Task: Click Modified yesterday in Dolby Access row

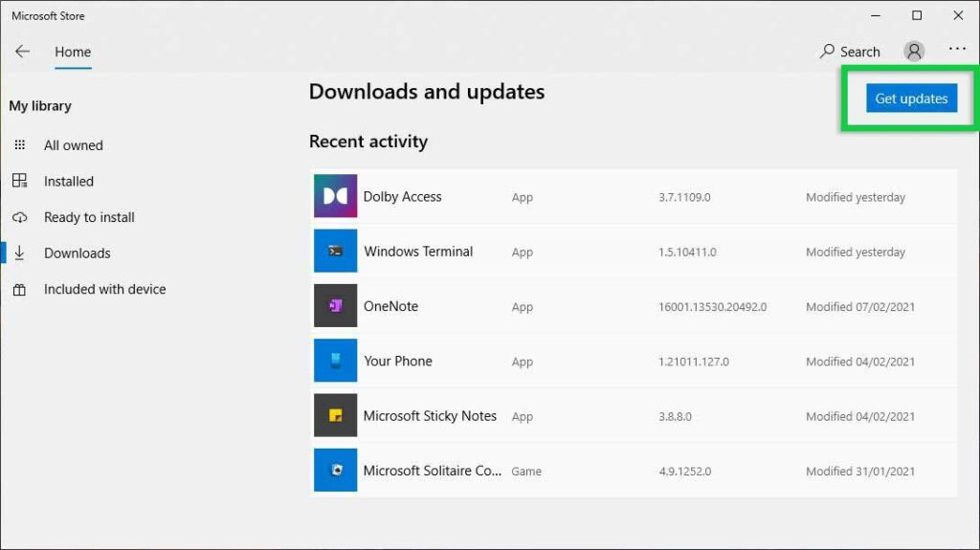Action: tap(856, 197)
